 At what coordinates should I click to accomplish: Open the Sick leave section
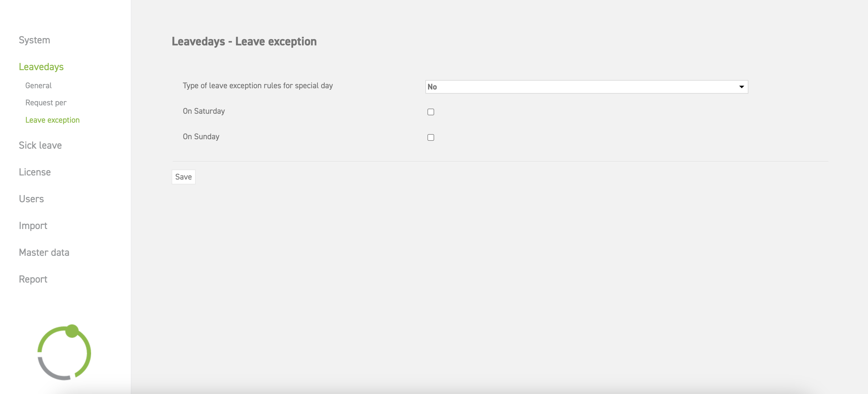click(40, 145)
